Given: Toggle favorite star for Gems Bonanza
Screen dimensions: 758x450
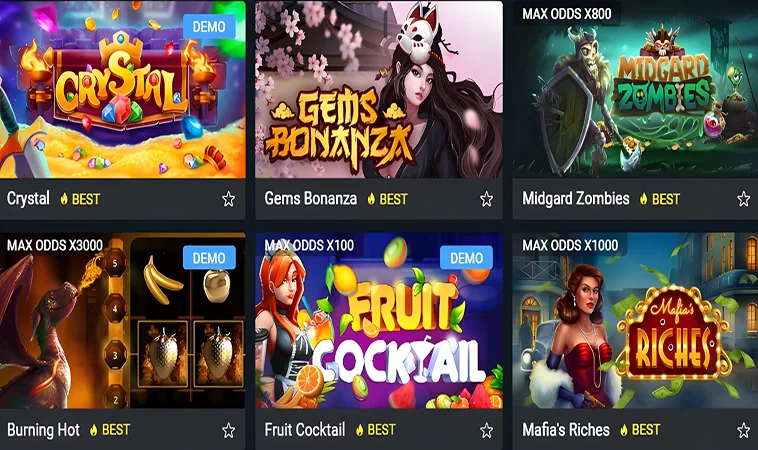Looking at the screenshot, I should coord(486,199).
